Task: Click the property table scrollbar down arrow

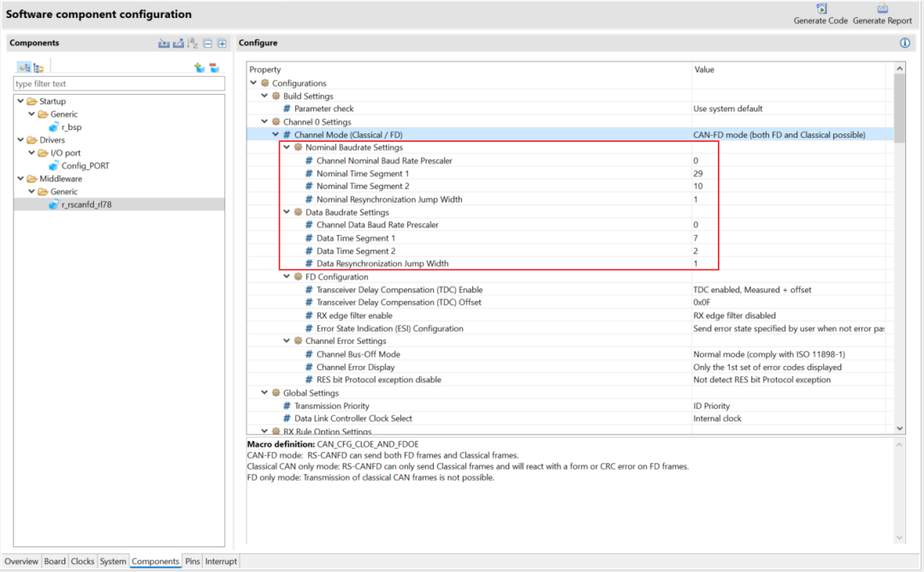Action: 899,429
